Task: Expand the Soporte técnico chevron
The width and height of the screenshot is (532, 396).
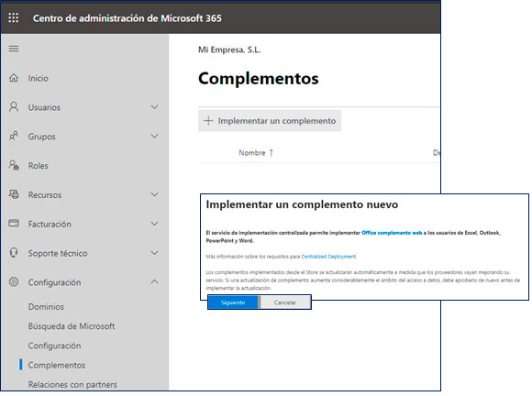Action: coord(154,253)
